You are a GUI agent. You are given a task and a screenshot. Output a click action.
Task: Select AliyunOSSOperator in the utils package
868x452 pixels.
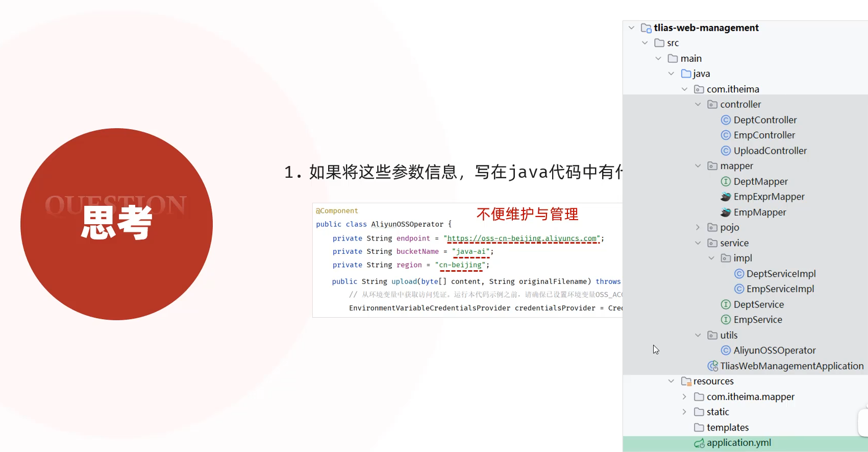click(x=775, y=350)
